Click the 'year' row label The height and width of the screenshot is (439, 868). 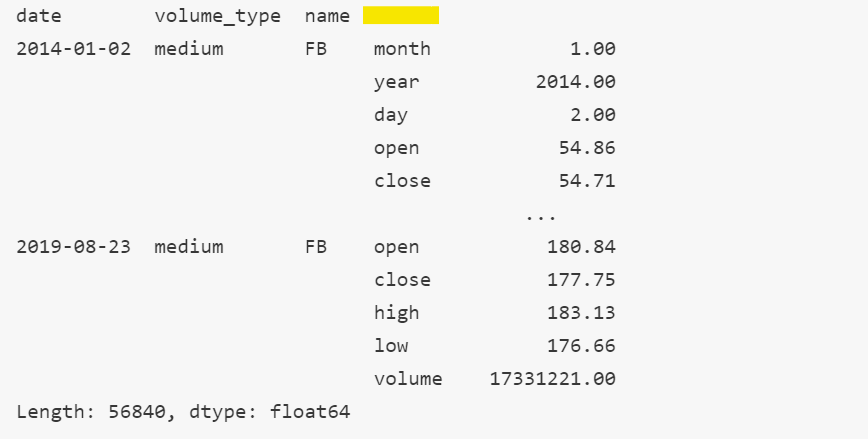(x=396, y=82)
